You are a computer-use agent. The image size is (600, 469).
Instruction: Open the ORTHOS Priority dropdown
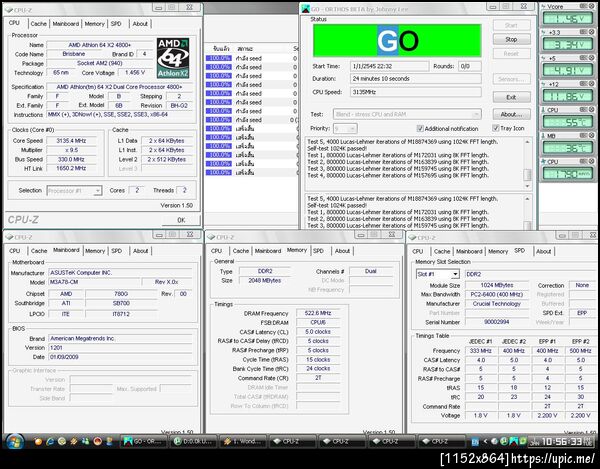[346, 128]
